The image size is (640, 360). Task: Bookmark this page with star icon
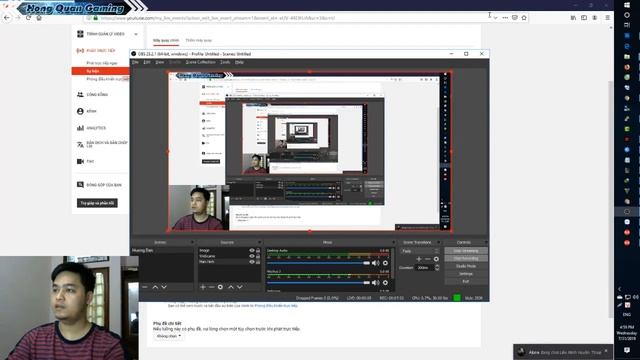point(524,18)
